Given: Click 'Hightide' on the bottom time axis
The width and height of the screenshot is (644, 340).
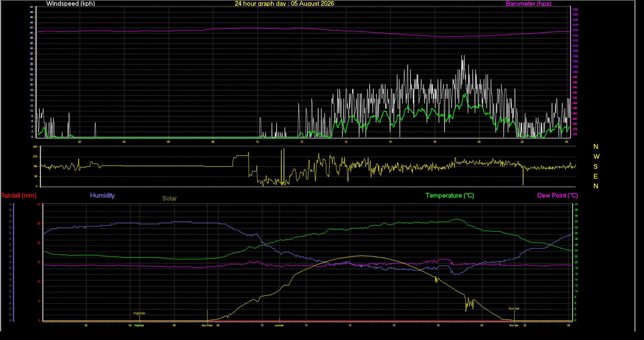Looking at the screenshot, I should (139, 325).
